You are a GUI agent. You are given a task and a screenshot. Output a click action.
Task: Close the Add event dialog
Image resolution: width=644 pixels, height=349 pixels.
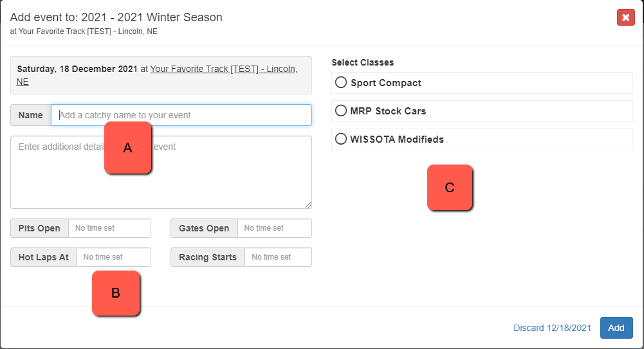625,17
